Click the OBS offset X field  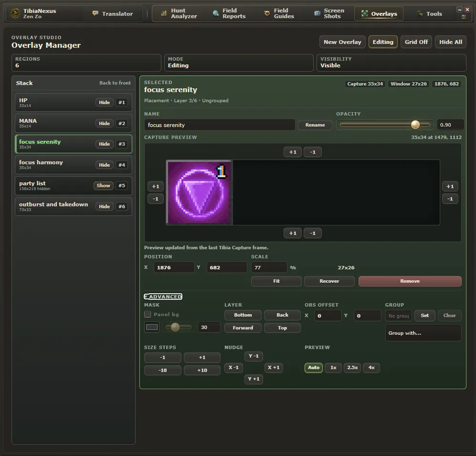pos(328,316)
